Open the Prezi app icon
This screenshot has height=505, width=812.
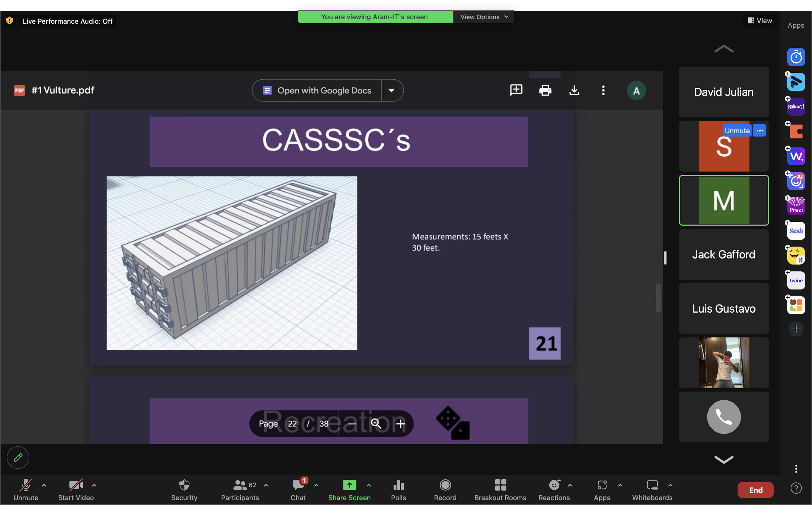point(796,206)
